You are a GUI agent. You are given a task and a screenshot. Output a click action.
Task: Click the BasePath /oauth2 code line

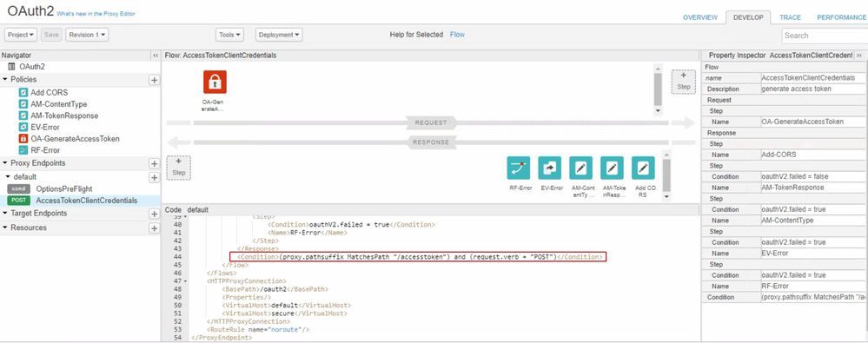pyautogui.click(x=275, y=289)
